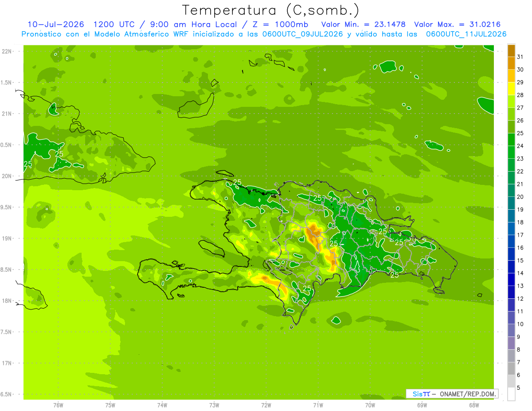Click the '0600UTC_11JUL2026' valid-until time
The height and width of the screenshot is (411, 532).
point(466,34)
